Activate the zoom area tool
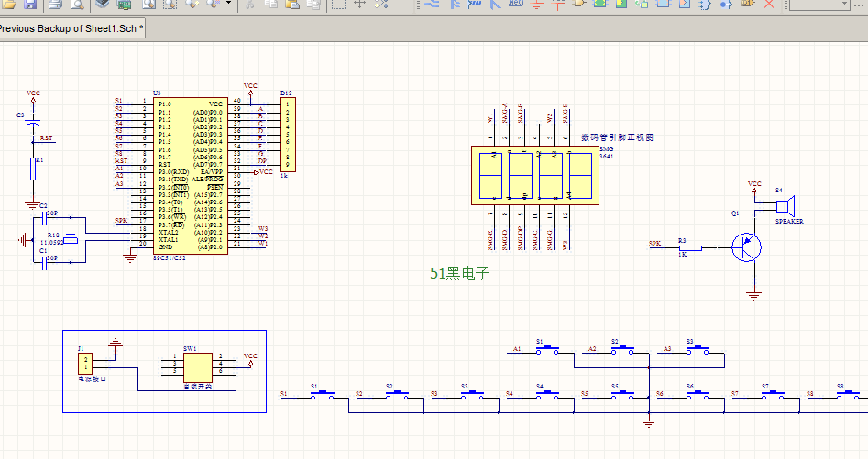Screen dimensions: 868x459 pos(170,5)
